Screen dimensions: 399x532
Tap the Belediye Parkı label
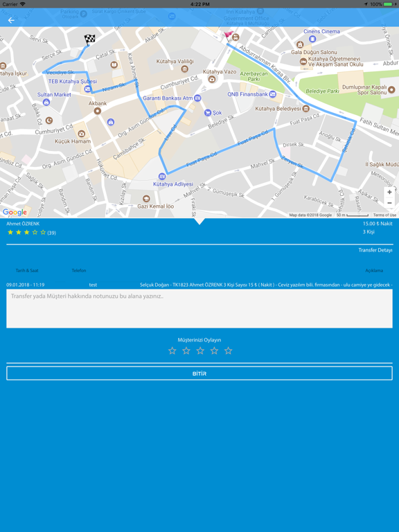(322, 91)
